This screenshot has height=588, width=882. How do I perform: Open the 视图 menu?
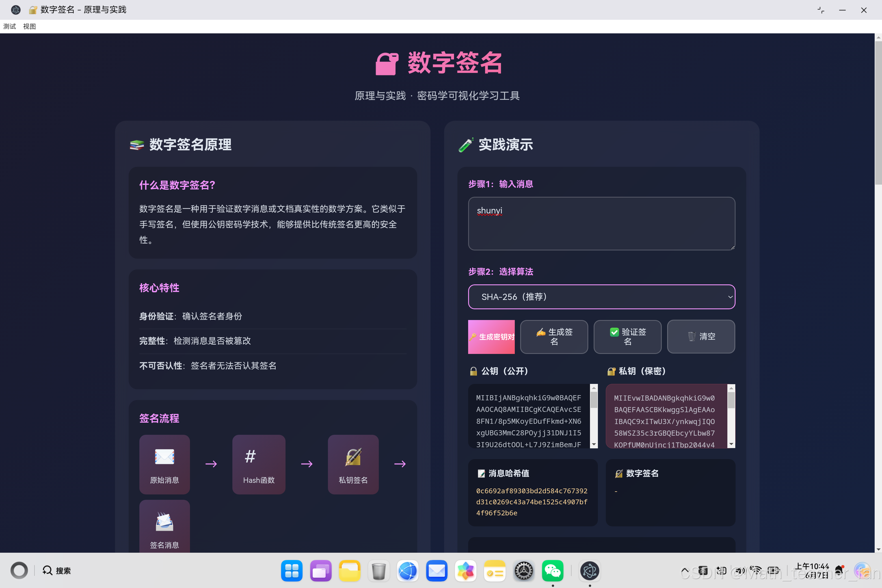click(29, 26)
